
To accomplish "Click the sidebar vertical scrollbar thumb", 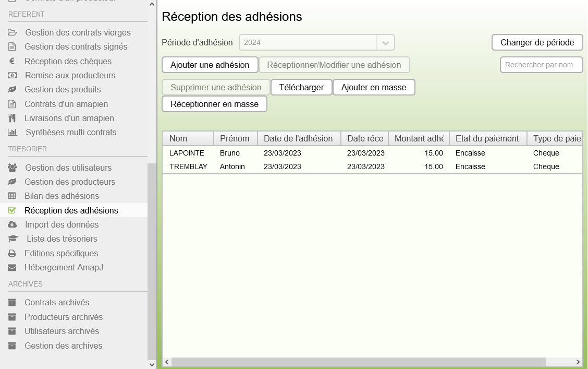I will click(152, 261).
